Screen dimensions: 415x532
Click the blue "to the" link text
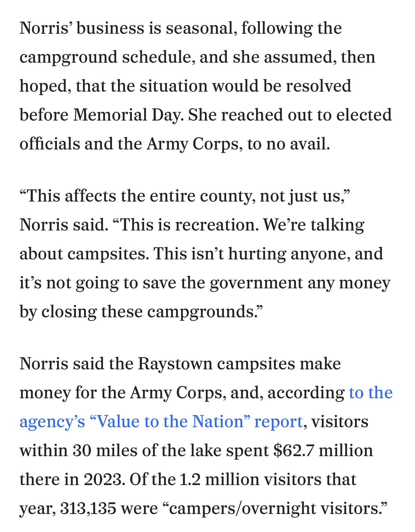371,392
